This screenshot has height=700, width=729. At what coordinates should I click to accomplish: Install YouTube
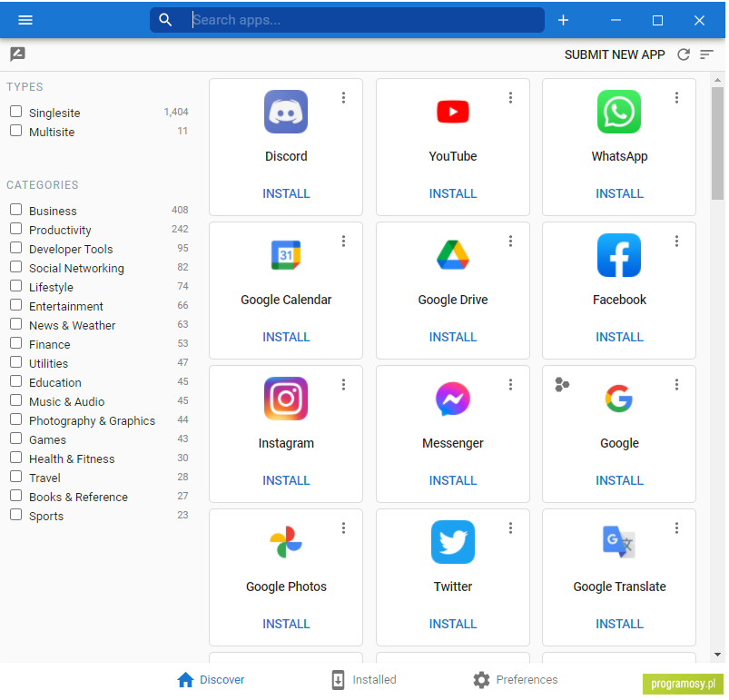click(x=453, y=193)
